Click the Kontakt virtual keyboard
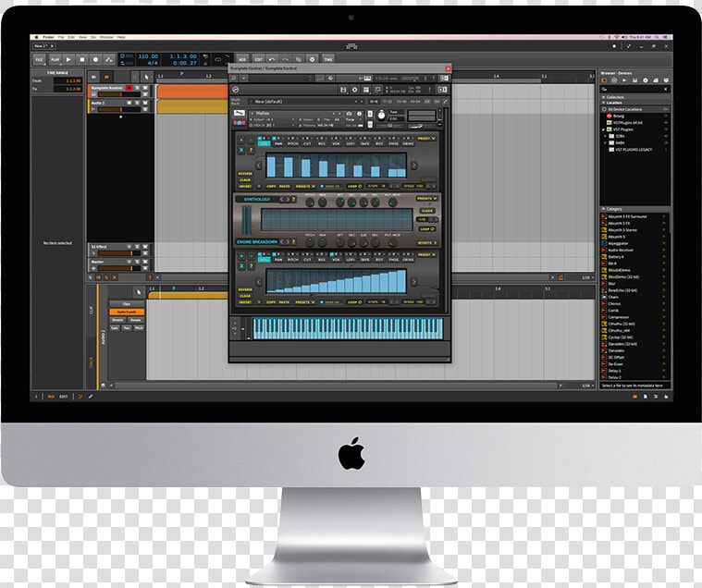This screenshot has height=588, width=702. [348, 329]
